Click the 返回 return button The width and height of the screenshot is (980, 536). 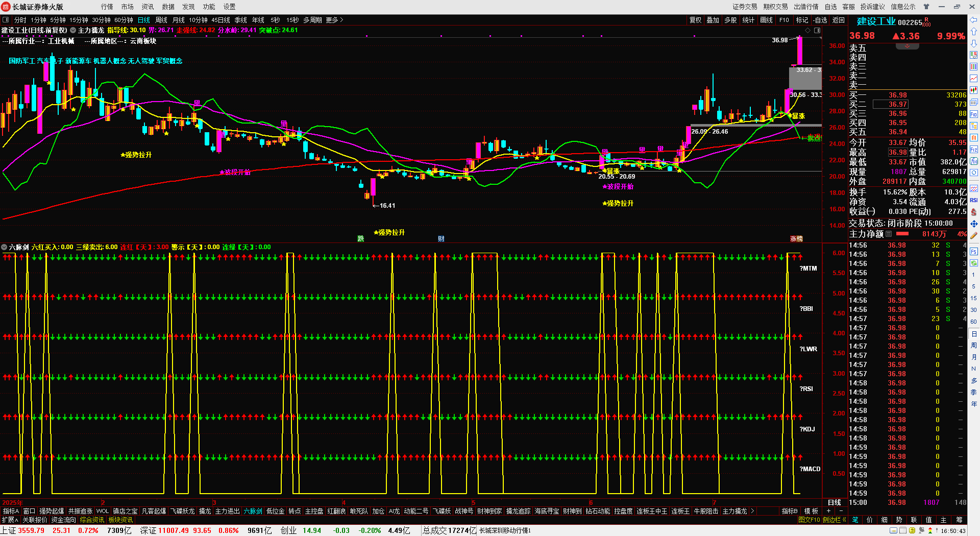839,20
